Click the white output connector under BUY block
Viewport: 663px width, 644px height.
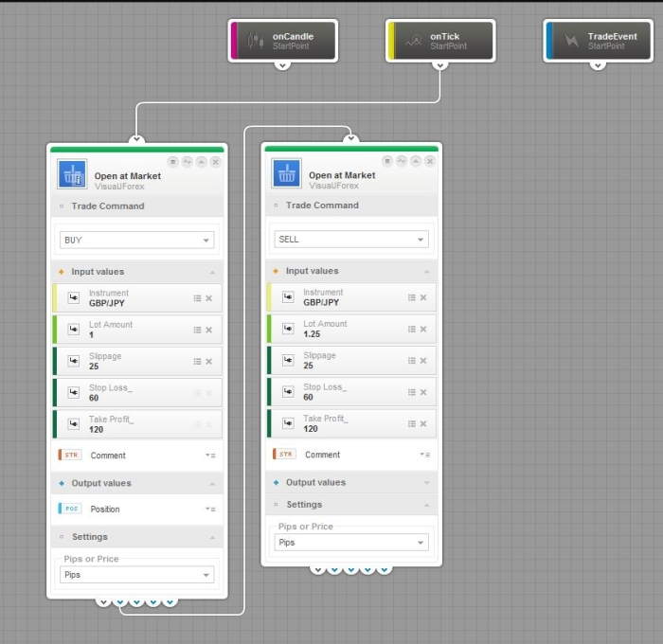[x=103, y=602]
